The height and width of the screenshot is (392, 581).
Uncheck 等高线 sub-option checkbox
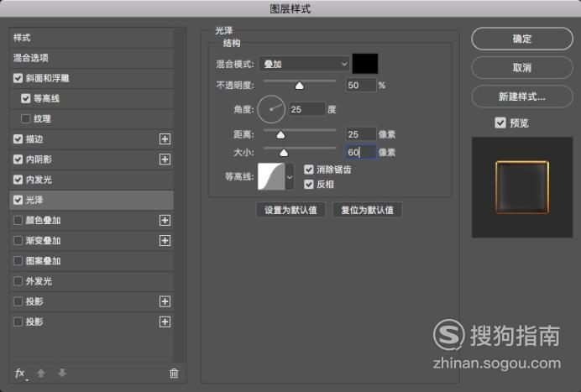coord(25,98)
